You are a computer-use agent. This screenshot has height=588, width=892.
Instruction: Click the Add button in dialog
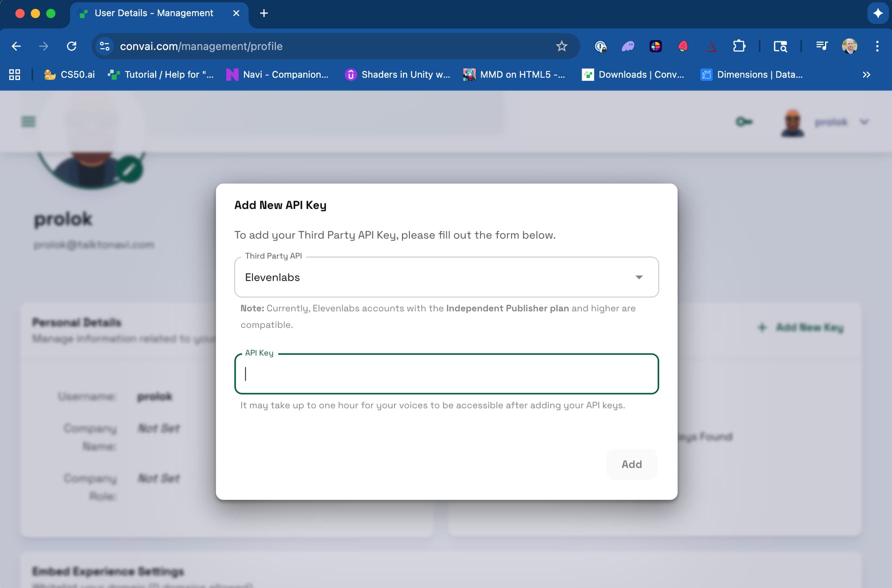631,464
